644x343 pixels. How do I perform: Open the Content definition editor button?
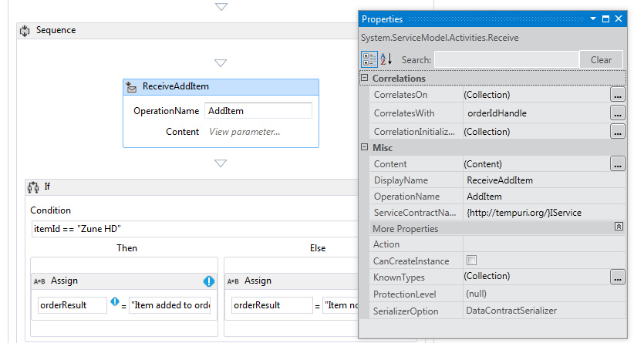point(617,164)
